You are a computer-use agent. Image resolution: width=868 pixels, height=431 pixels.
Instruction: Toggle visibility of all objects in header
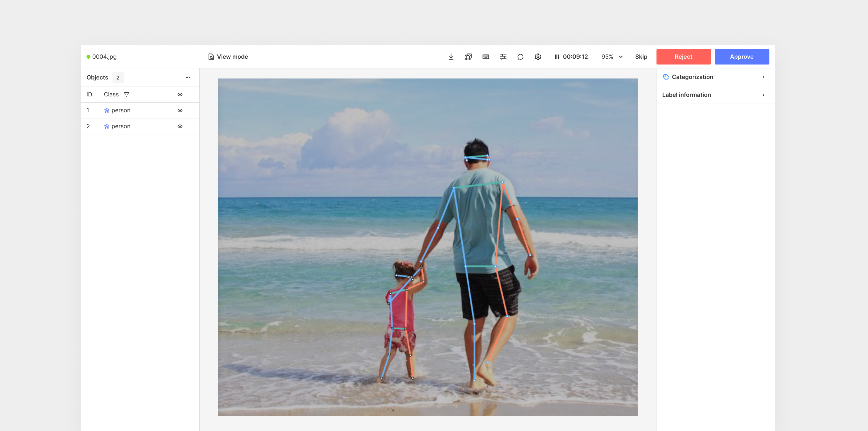coord(180,94)
